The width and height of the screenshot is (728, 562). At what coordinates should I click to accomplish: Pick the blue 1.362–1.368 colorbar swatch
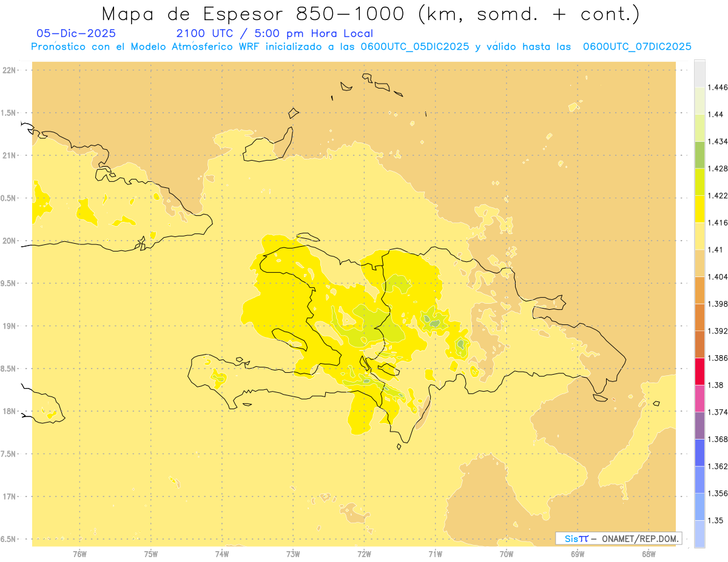699,452
